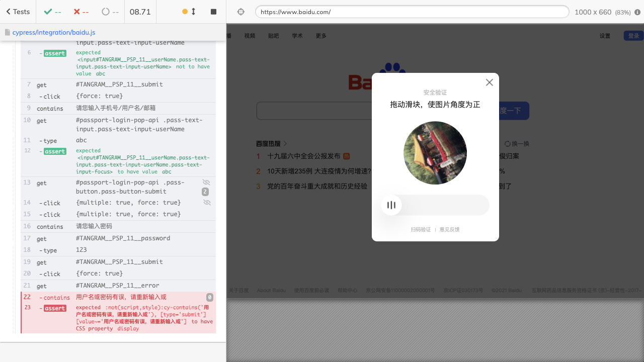Click the Baidu search input box
644x362 pixels.
314,111
